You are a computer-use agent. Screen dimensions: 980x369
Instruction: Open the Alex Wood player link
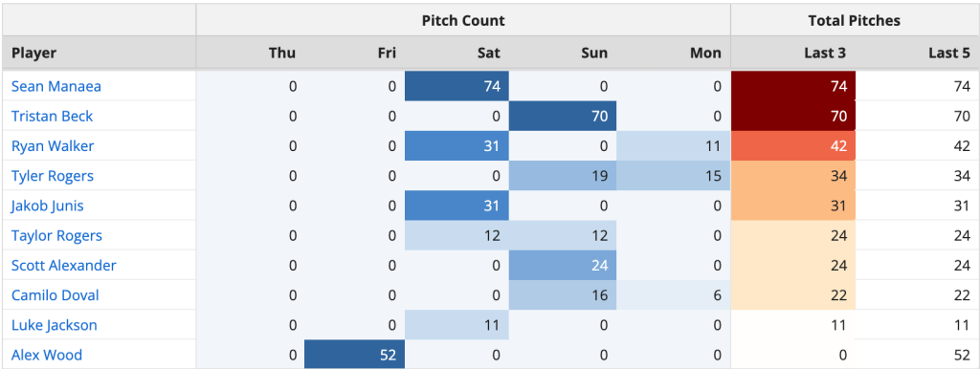pos(47,356)
